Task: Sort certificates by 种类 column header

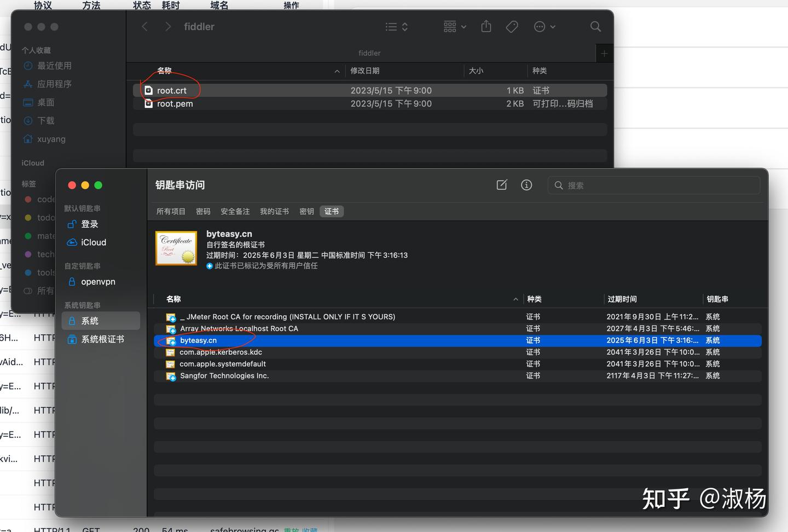Action: (x=534, y=299)
